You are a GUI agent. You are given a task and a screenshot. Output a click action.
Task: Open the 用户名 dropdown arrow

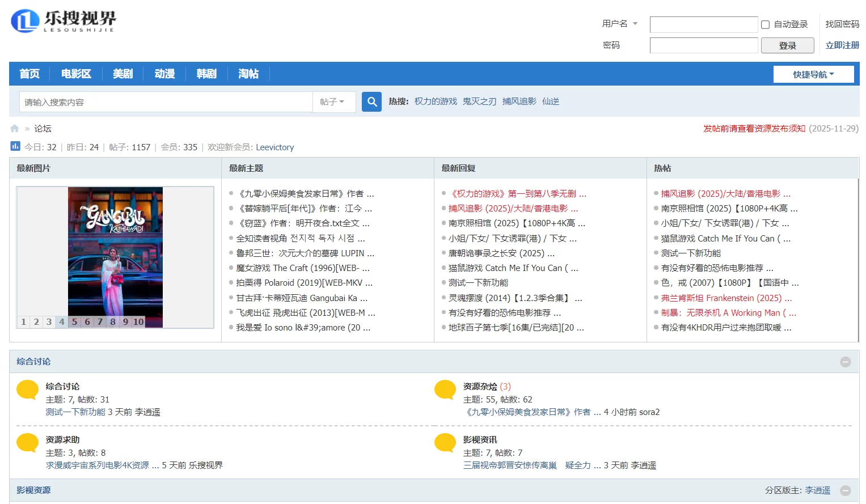[635, 24]
